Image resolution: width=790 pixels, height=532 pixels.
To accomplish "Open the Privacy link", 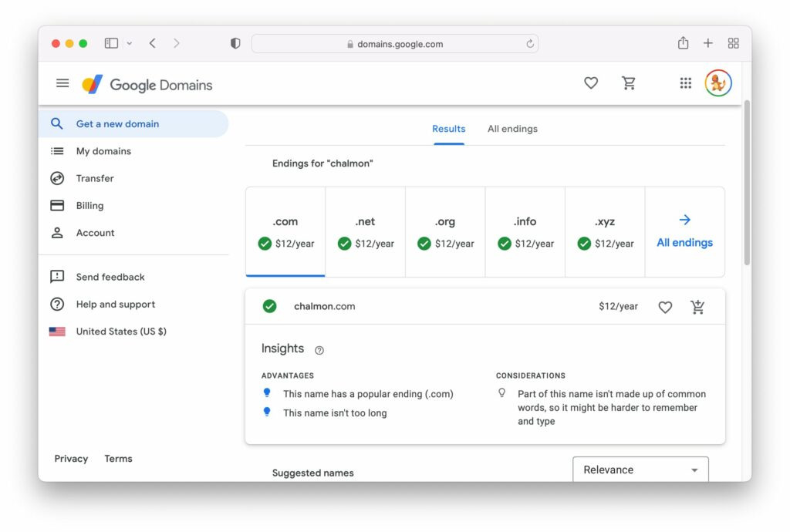I will pos(71,459).
